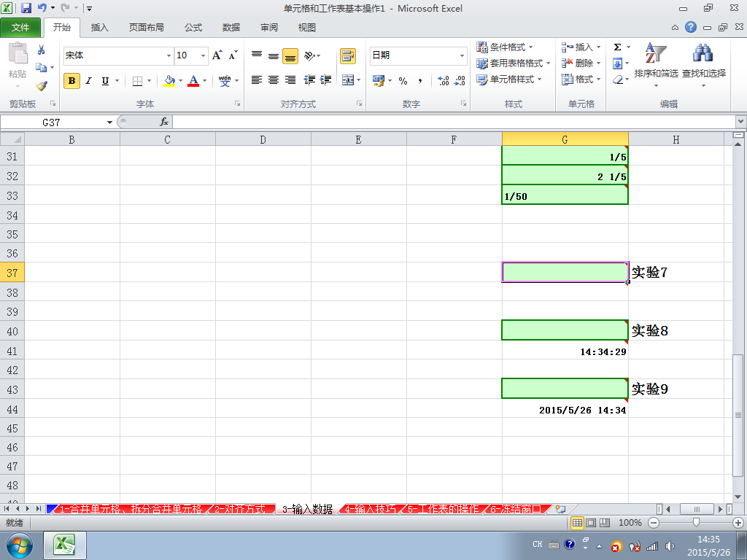Screen dimensions: 747x560
Task: Toggle middle vertical alignment
Action: [x=274, y=55]
